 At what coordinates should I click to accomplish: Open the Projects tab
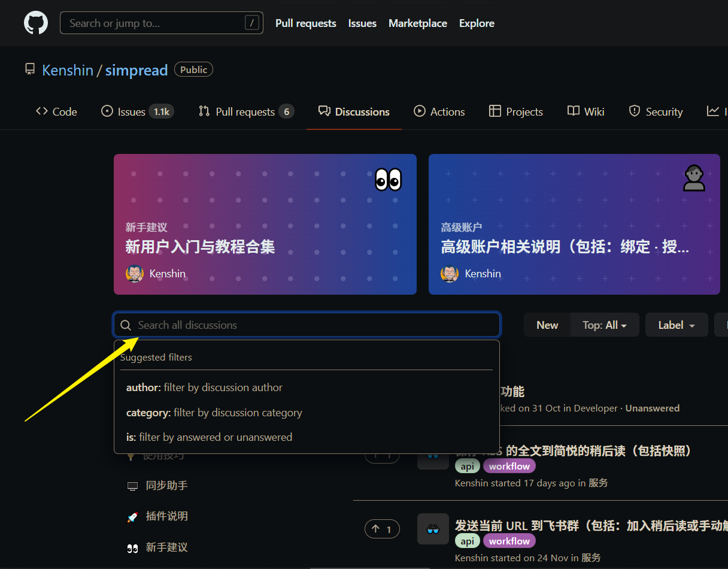pos(516,111)
